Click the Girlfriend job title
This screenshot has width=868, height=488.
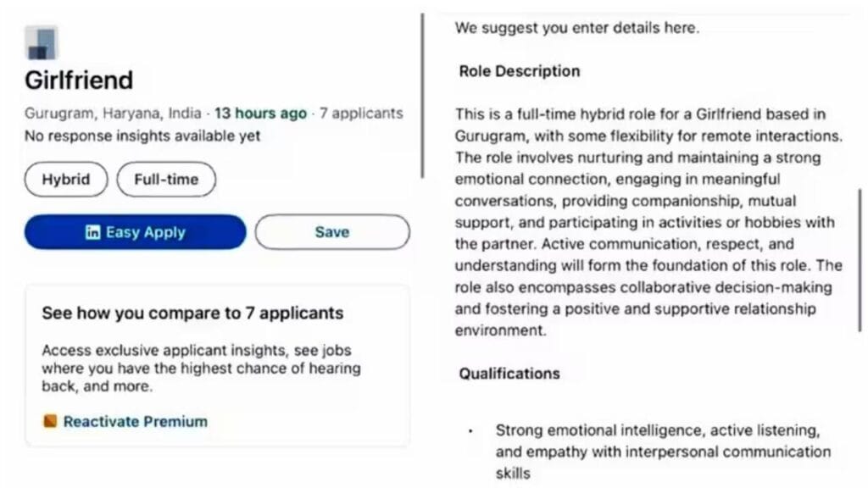78,80
